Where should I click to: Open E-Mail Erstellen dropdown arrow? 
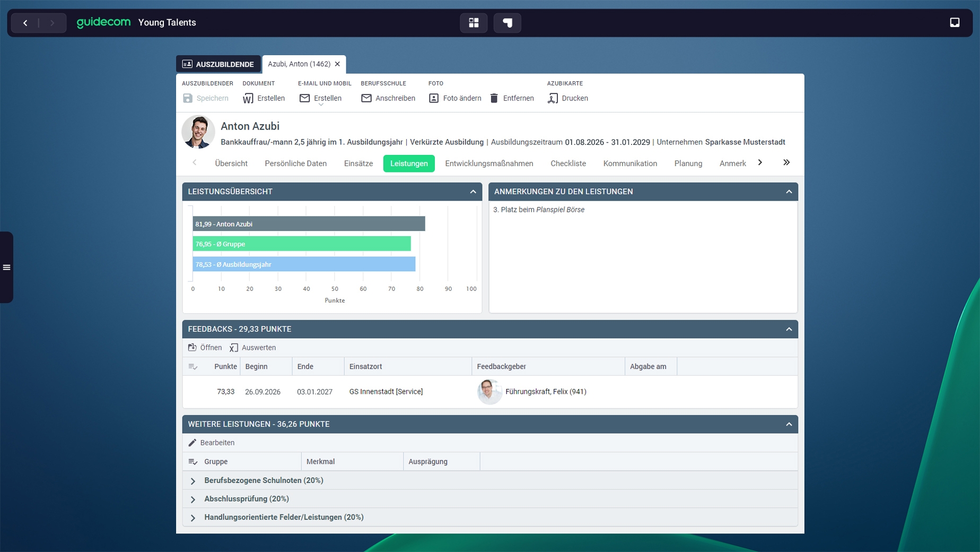321,105
